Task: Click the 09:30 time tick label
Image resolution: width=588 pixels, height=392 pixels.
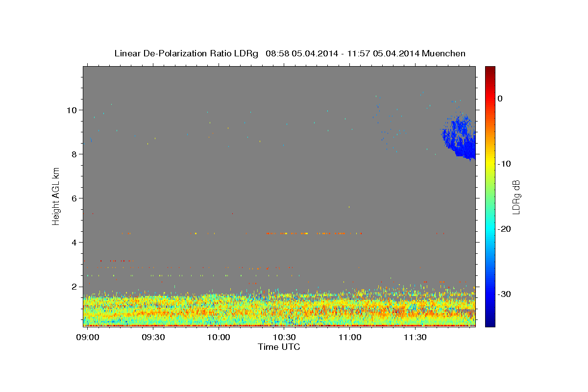Action: click(153, 338)
